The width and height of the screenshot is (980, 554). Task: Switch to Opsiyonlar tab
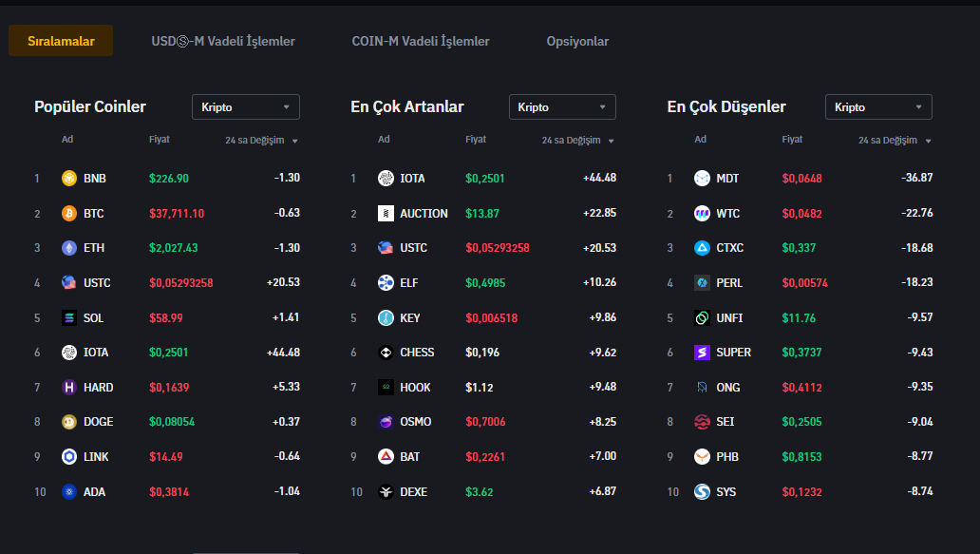click(x=577, y=42)
